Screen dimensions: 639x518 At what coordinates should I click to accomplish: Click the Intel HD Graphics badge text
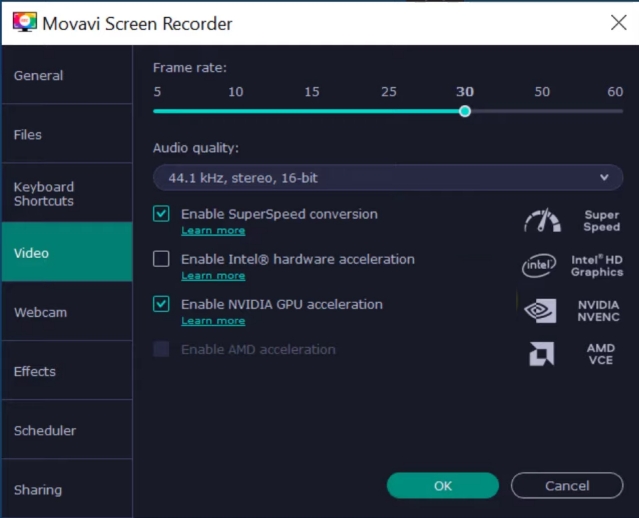[x=597, y=266]
